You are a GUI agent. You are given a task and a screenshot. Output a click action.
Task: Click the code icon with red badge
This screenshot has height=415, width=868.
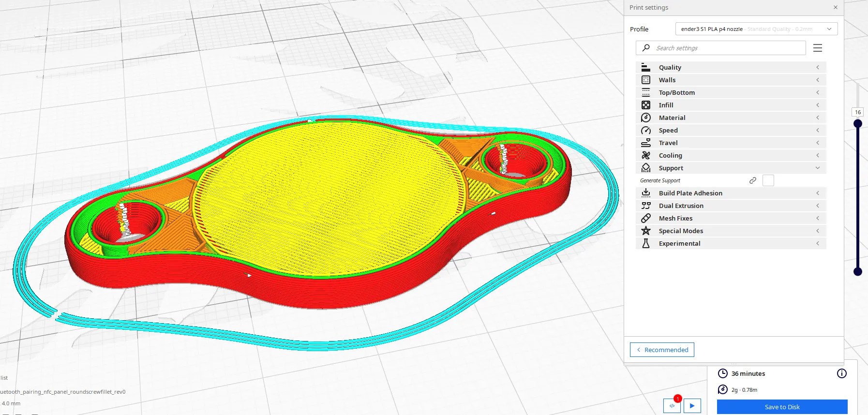click(x=672, y=406)
